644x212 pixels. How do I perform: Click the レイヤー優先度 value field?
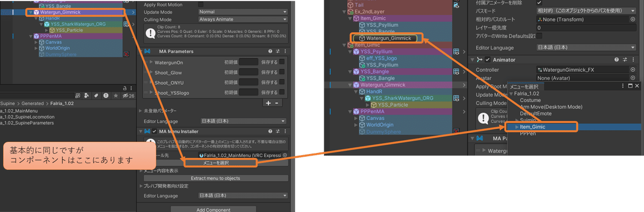pos(586,27)
